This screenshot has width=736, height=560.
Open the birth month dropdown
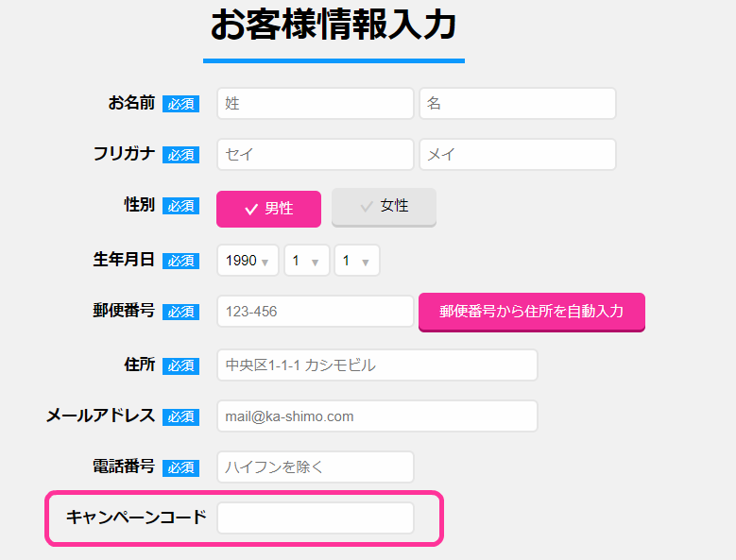click(306, 261)
